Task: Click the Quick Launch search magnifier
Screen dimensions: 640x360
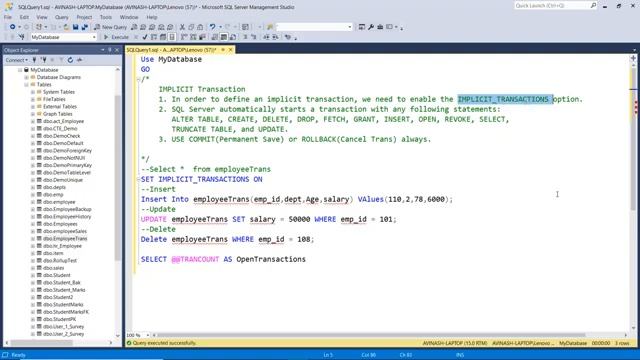Action: coord(593,5)
